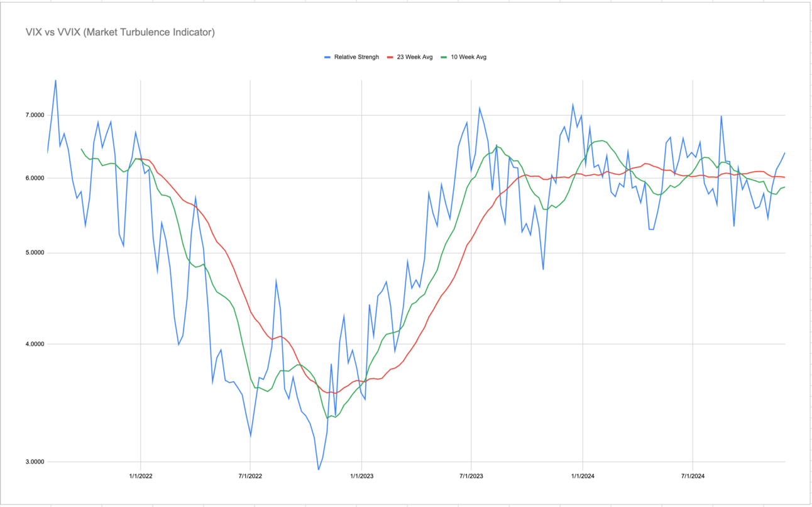812x507 pixels.
Task: Click the green 10 Week Avg legend swatch
Action: pos(444,57)
